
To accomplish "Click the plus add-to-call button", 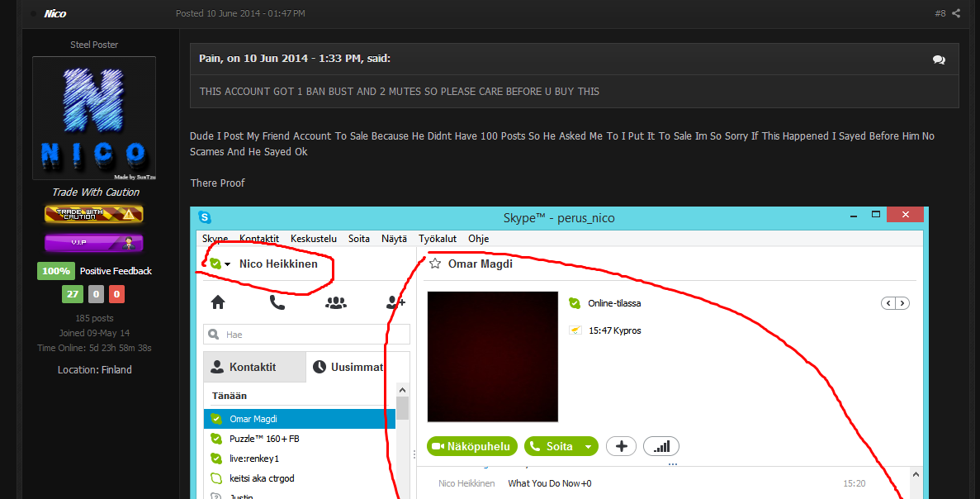I will click(x=621, y=446).
